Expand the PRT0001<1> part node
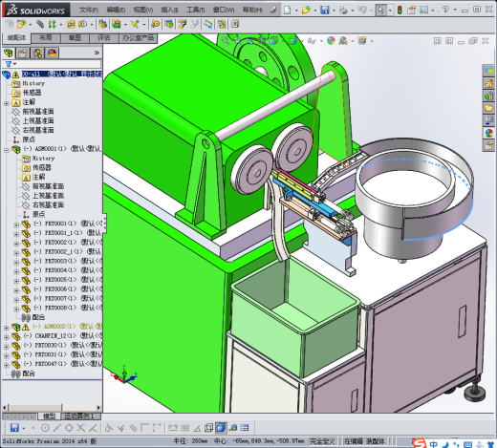 [x=16, y=224]
